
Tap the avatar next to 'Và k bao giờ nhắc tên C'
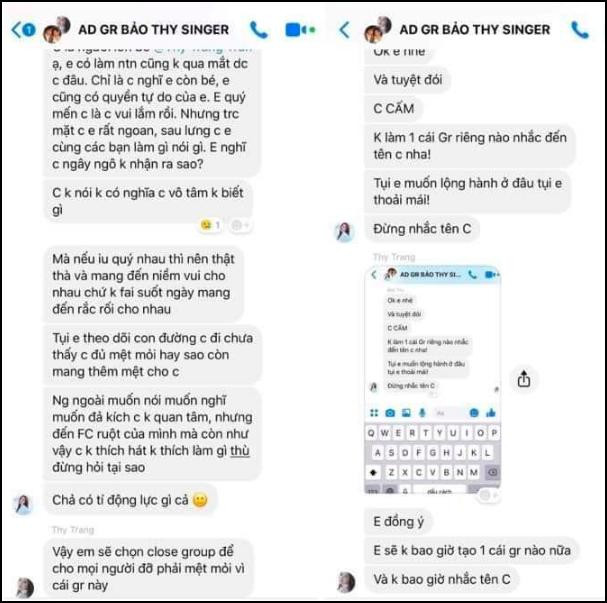[x=345, y=581]
